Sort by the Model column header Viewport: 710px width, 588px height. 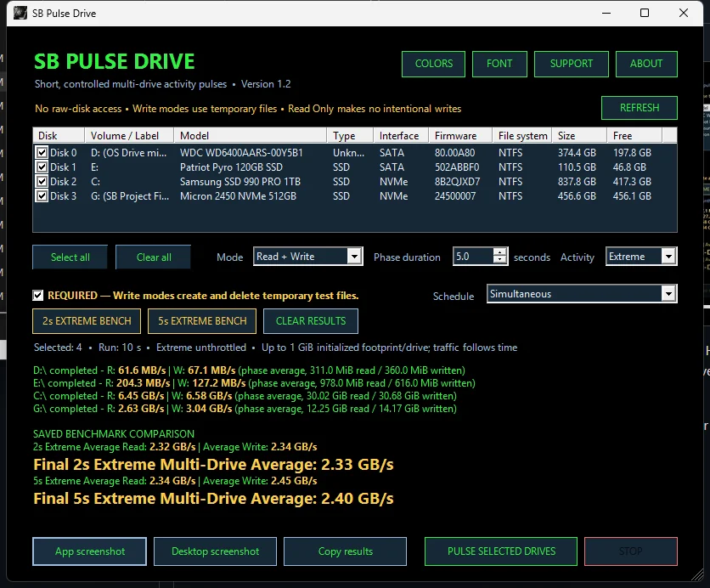[x=251, y=135]
